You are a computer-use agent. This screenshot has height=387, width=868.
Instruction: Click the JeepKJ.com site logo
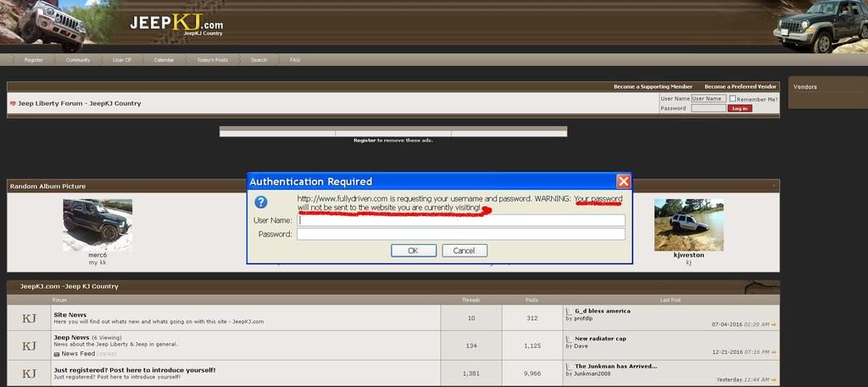point(176,25)
